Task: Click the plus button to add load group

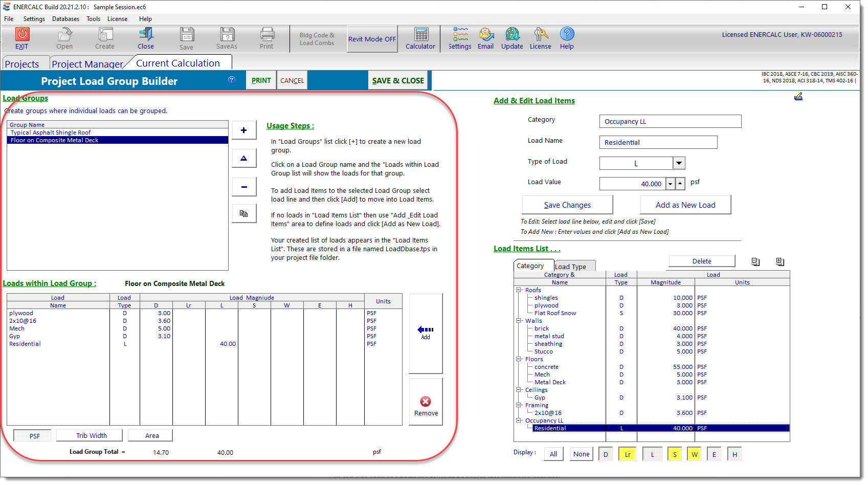Action: pyautogui.click(x=244, y=130)
